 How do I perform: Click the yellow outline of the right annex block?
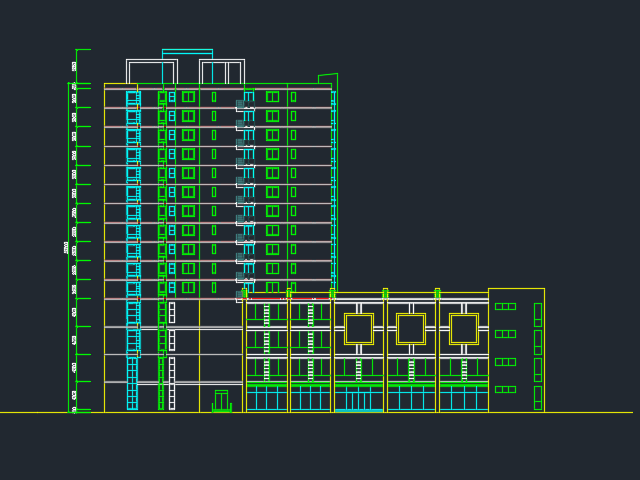[x=516, y=289]
